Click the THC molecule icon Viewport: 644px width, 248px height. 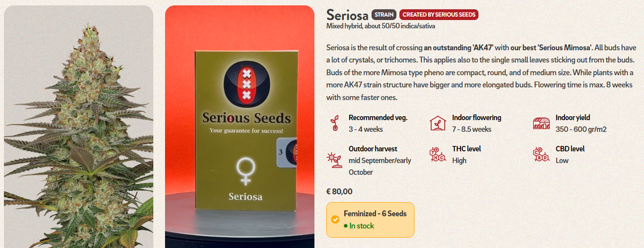coord(438,154)
